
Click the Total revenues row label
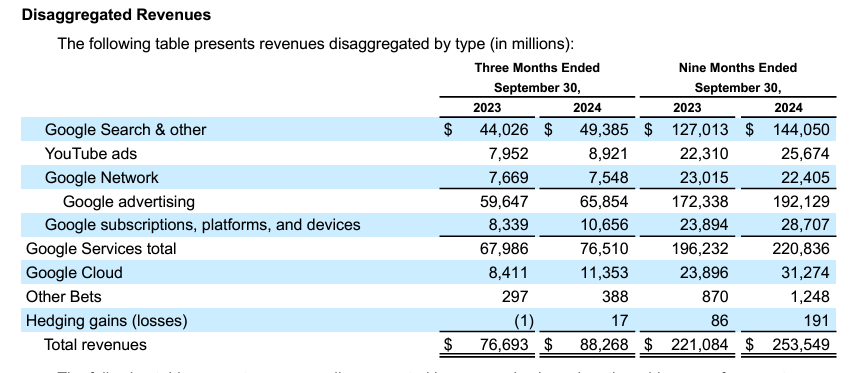(x=95, y=344)
